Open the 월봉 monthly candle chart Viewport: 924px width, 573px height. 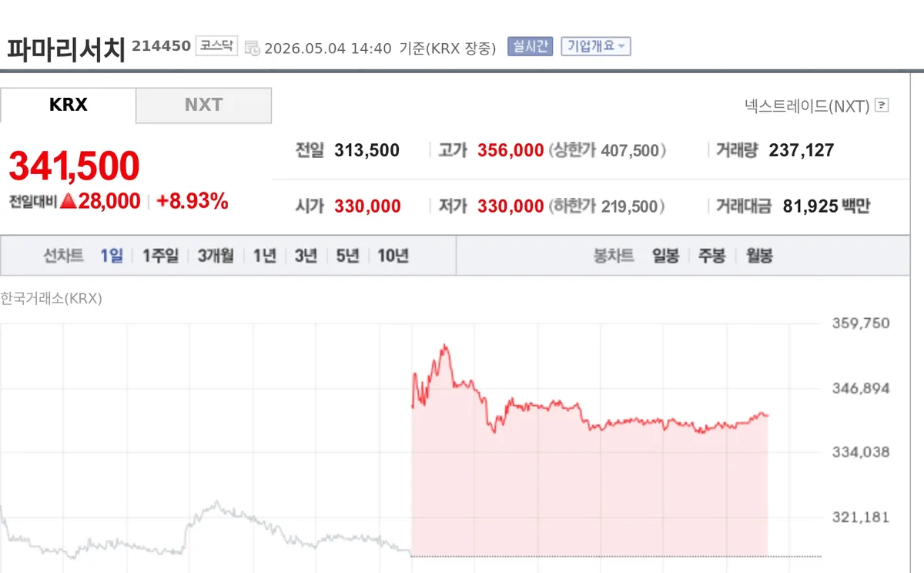click(759, 256)
